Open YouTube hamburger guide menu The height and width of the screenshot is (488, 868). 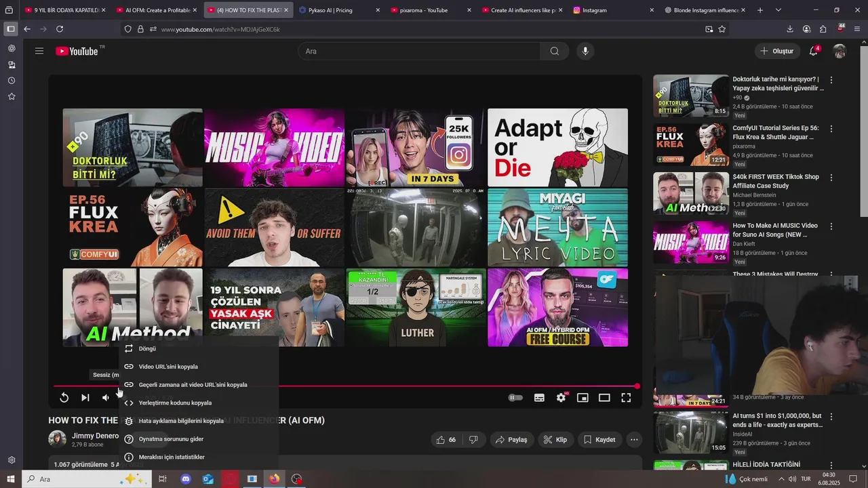tap(39, 51)
